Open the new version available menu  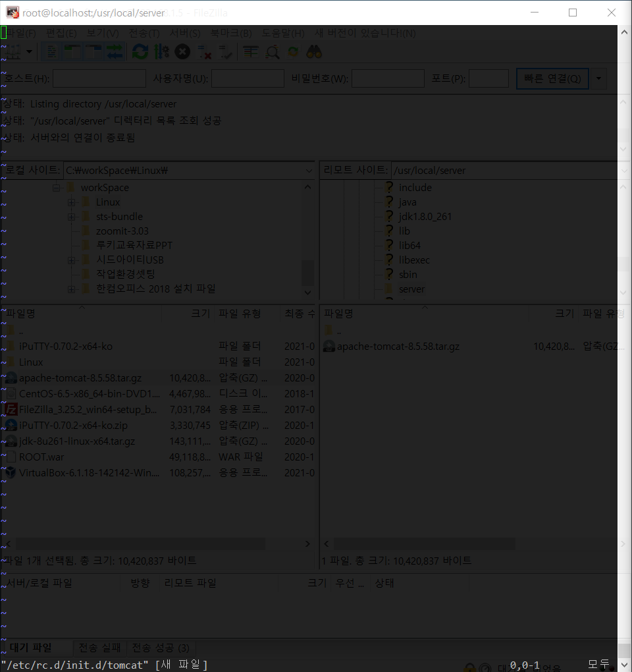pyautogui.click(x=365, y=33)
